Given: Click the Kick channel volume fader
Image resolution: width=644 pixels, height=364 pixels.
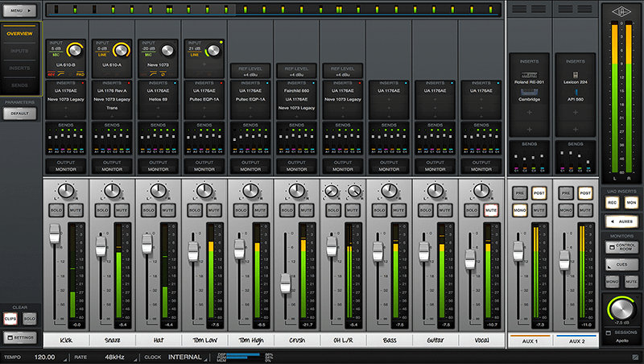Looking at the screenshot, I should pos(55,234).
